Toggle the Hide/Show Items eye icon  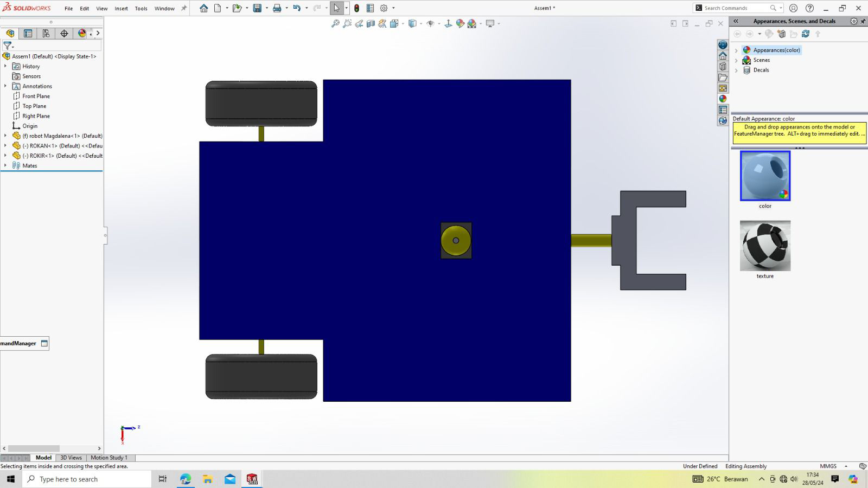[430, 23]
